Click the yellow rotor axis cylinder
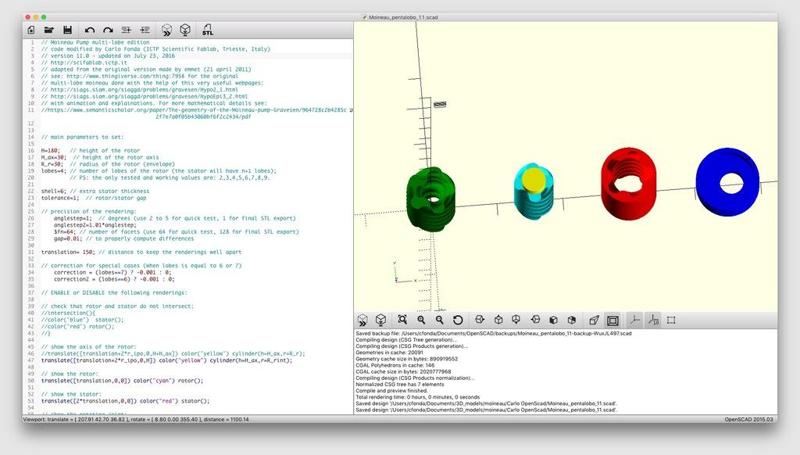The width and height of the screenshot is (800, 455). (534, 179)
